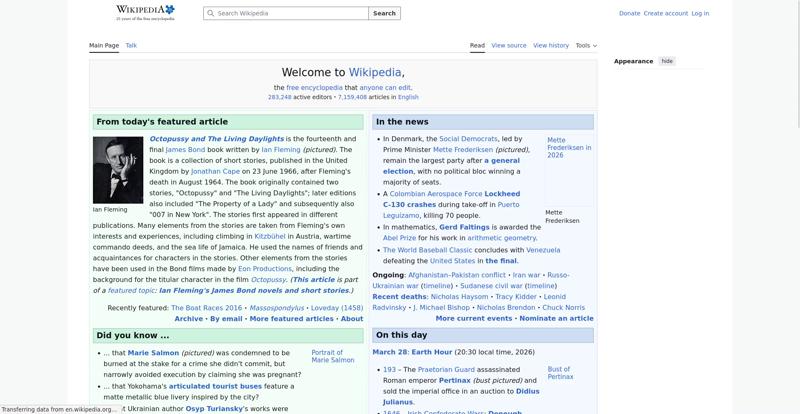Click the search magnifier icon
This screenshot has height=414, width=800.
coord(210,14)
